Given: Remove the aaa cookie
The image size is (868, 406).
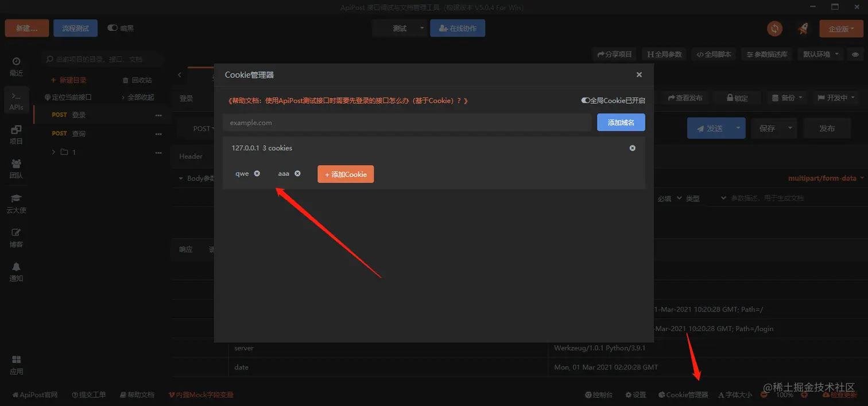Looking at the screenshot, I should click(297, 173).
